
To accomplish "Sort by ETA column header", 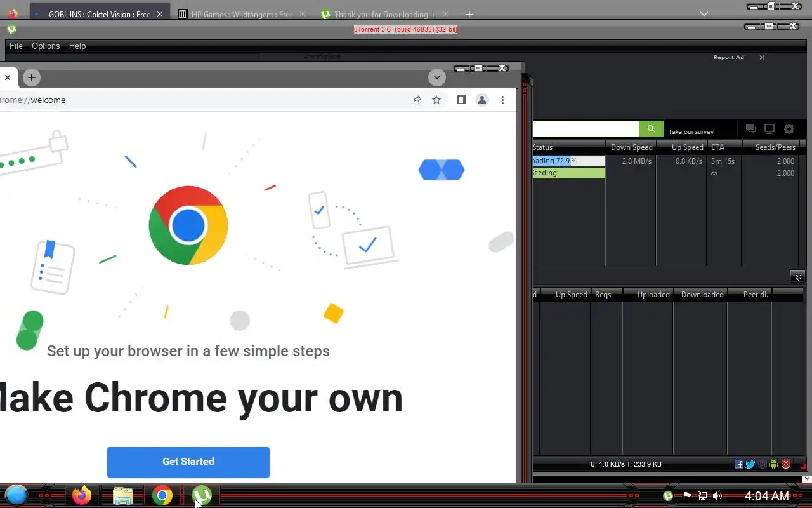I will click(724, 147).
